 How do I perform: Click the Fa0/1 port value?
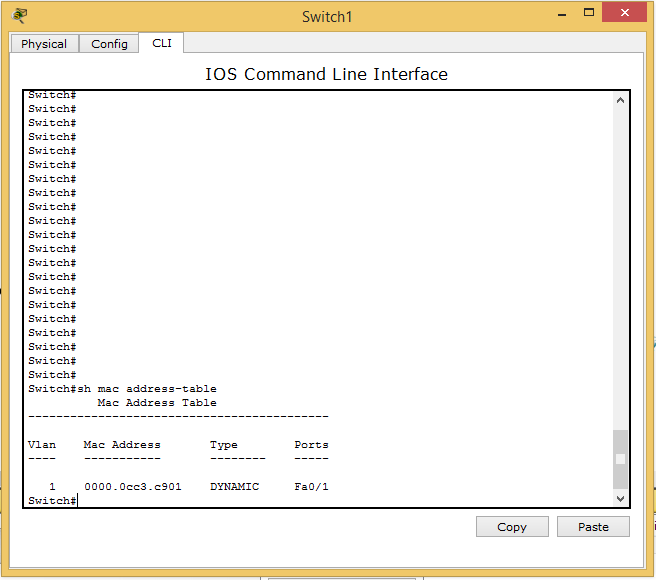tap(311, 487)
